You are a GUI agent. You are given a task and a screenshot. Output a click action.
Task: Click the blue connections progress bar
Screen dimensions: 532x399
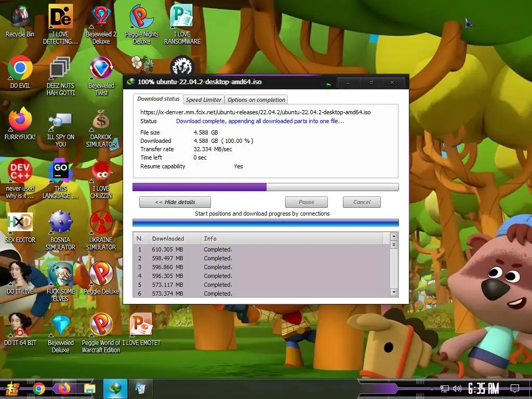(x=265, y=222)
